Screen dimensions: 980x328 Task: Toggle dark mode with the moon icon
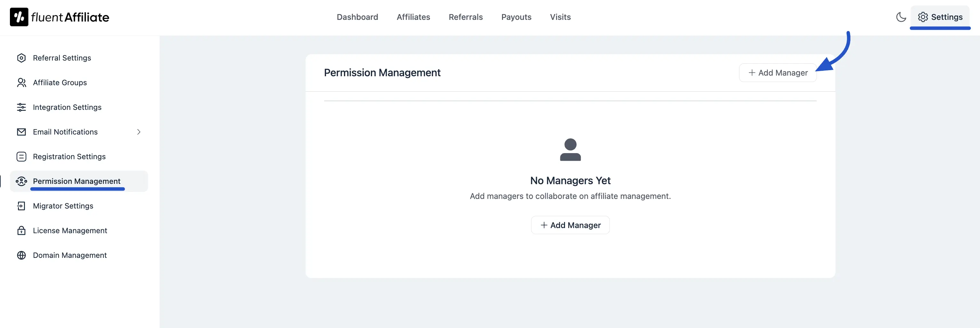[x=901, y=17]
